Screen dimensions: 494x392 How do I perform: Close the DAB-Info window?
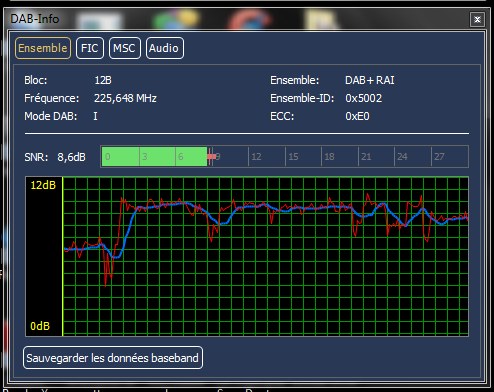pyautogui.click(x=477, y=19)
